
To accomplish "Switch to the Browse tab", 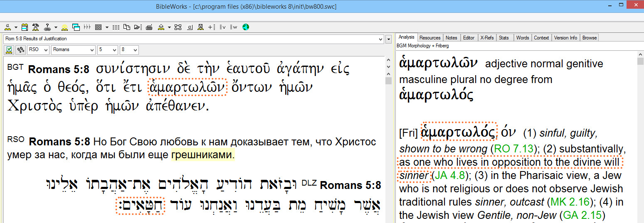I will pyautogui.click(x=590, y=38).
